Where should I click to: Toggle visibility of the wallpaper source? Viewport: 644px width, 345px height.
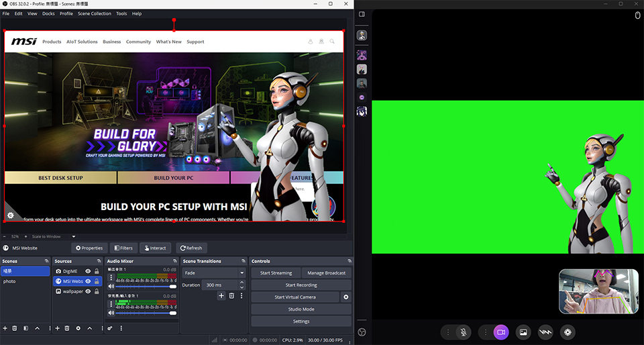[x=88, y=291]
